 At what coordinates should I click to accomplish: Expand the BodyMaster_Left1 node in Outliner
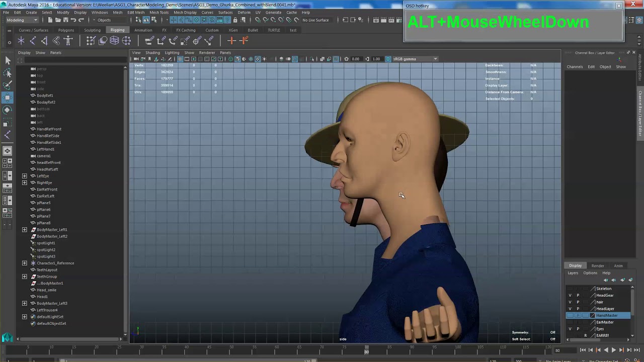tap(25, 230)
